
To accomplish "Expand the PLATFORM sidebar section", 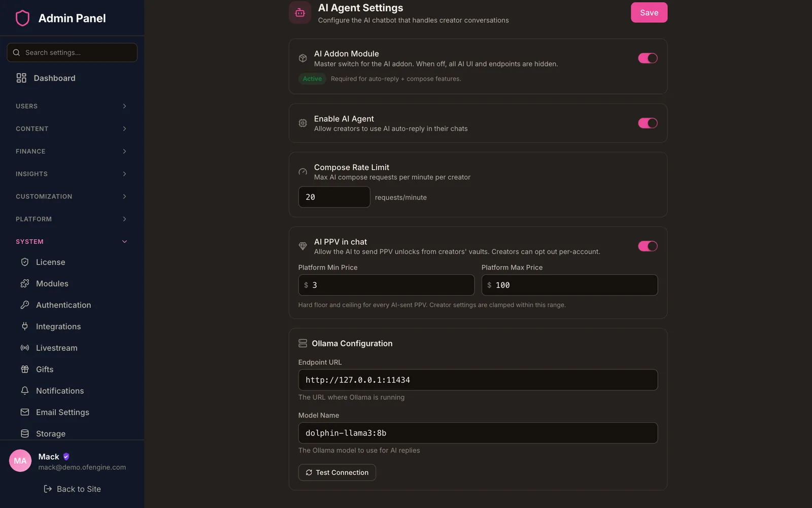I will click(72, 219).
